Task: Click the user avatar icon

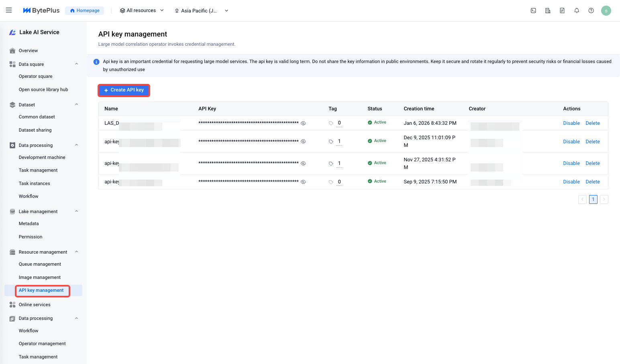Action: (606, 11)
